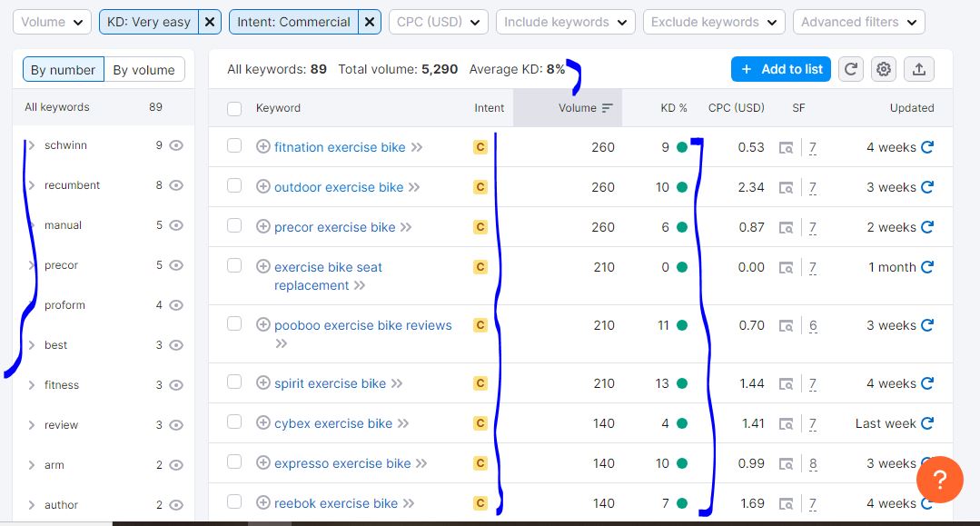Refresh metrics for cybex exercise bike row
The height and width of the screenshot is (526, 980).
point(927,423)
